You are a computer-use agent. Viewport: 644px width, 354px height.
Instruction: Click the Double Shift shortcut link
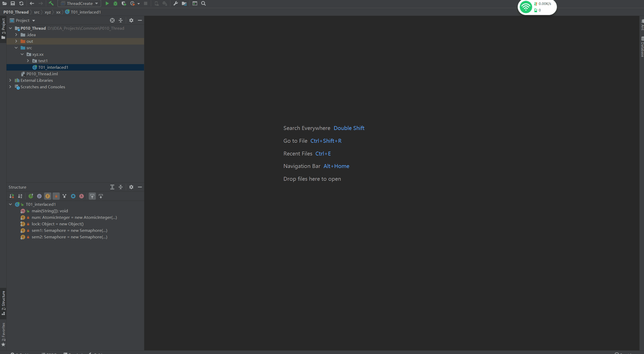(x=349, y=128)
